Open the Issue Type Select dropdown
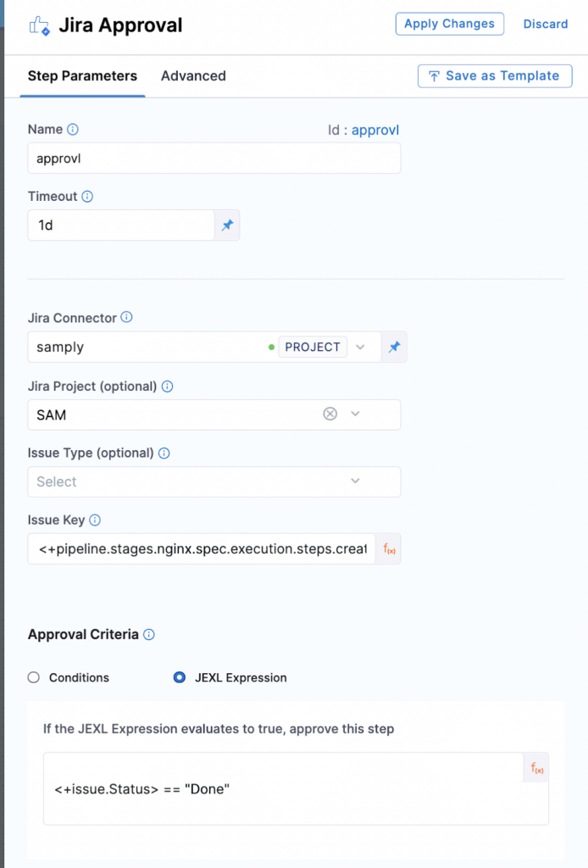 tap(214, 481)
